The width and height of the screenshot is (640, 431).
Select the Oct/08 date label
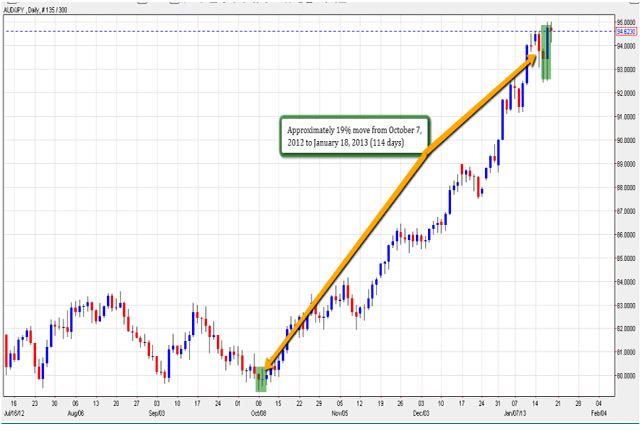(x=258, y=413)
